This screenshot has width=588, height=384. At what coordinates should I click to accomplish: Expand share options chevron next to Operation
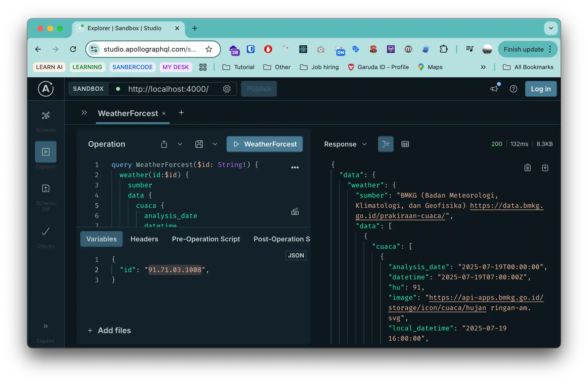coord(180,144)
